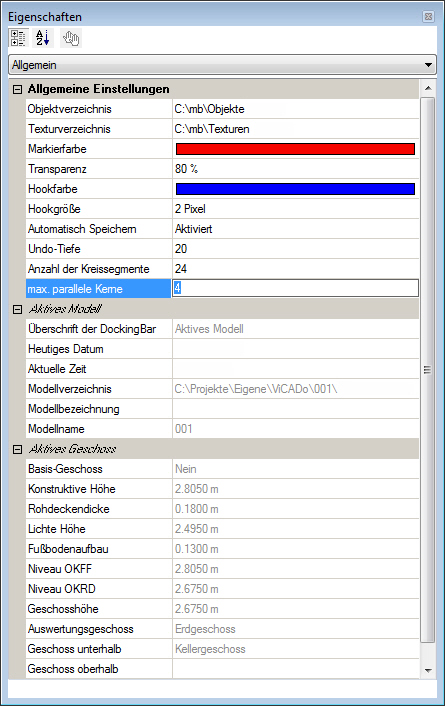
Task: Change the blue Hookfarbe swatch
Action: pos(295,189)
